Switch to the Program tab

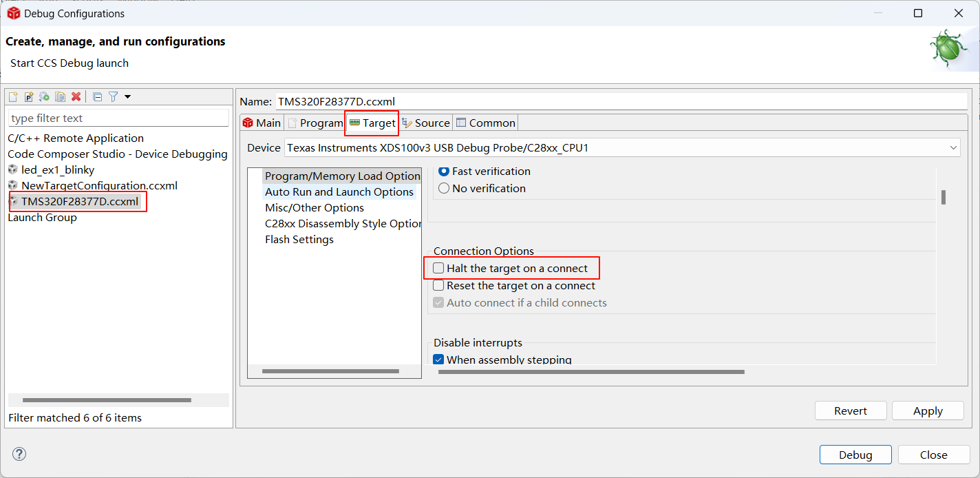tap(315, 123)
